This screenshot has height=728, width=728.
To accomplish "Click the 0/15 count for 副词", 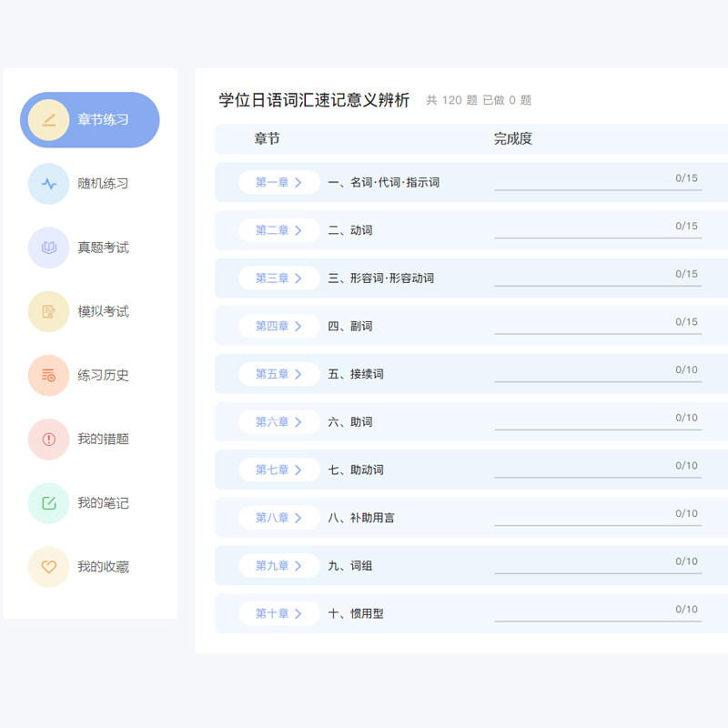I will (x=686, y=322).
